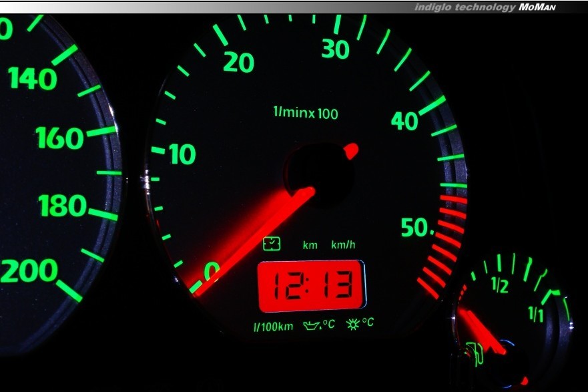Viewport: 588px width, 392px height.
Task: Click the red warning light near tachometer center
Action: [x=351, y=151]
